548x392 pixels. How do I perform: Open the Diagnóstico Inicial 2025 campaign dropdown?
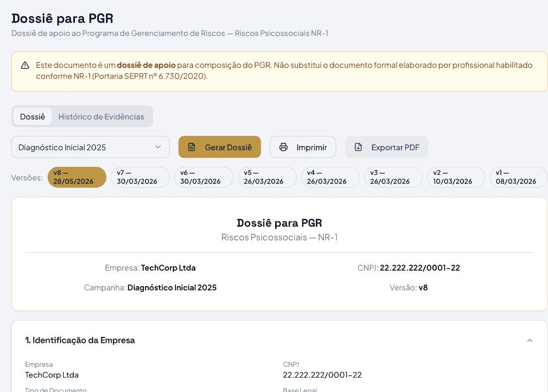click(90, 147)
